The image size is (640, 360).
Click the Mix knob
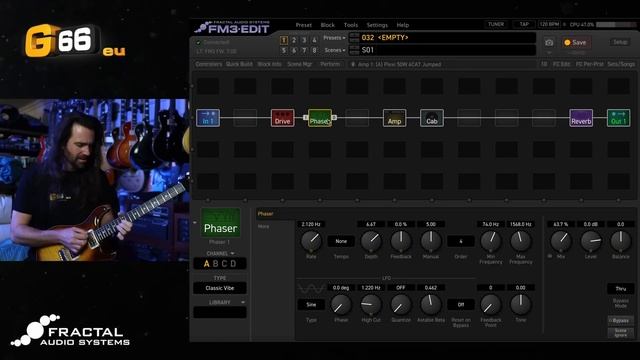tap(561, 241)
